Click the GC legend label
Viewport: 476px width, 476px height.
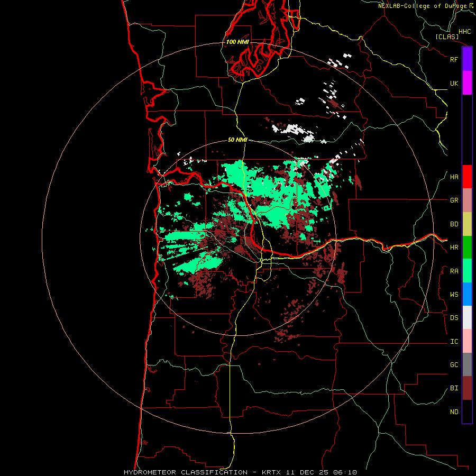[454, 364]
